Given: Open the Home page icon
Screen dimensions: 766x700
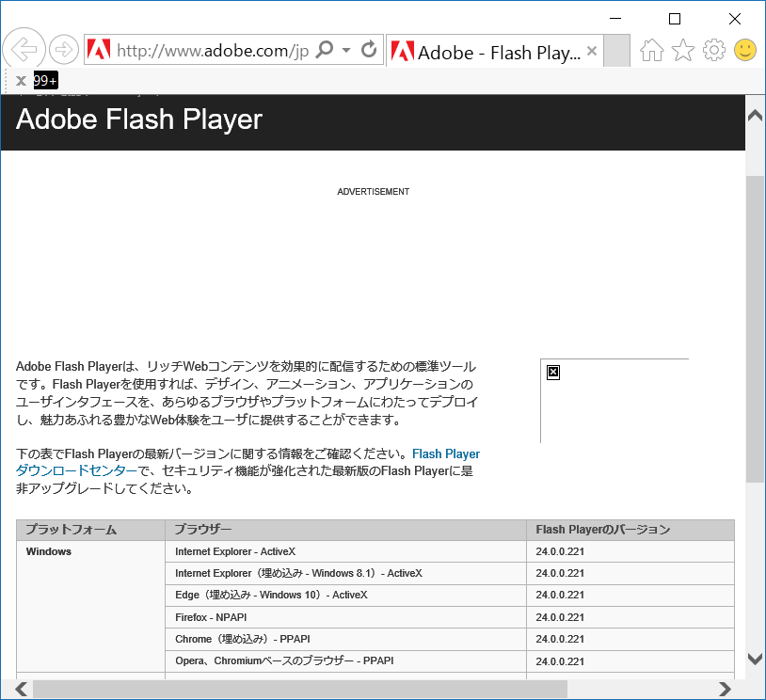Looking at the screenshot, I should (x=652, y=50).
